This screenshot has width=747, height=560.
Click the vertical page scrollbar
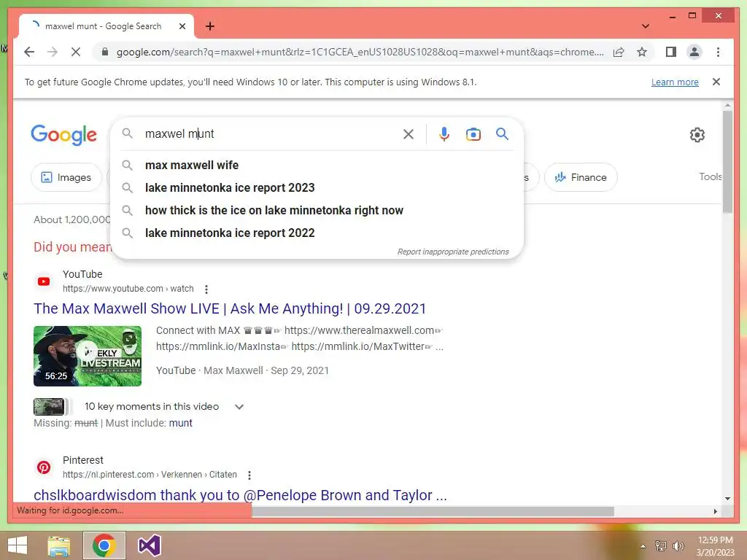[727, 162]
